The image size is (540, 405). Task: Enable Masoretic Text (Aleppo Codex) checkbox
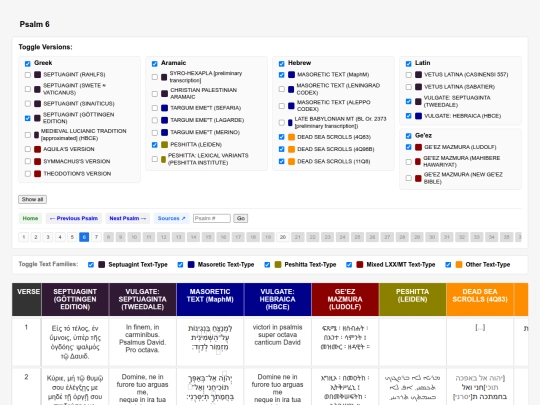pyautogui.click(x=281, y=106)
